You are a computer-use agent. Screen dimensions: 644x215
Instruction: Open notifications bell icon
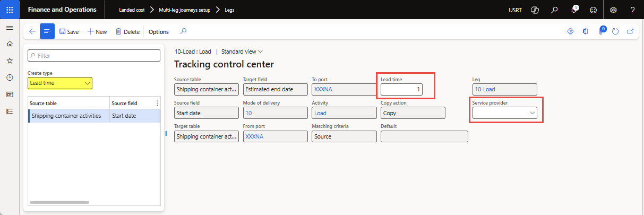(575, 10)
